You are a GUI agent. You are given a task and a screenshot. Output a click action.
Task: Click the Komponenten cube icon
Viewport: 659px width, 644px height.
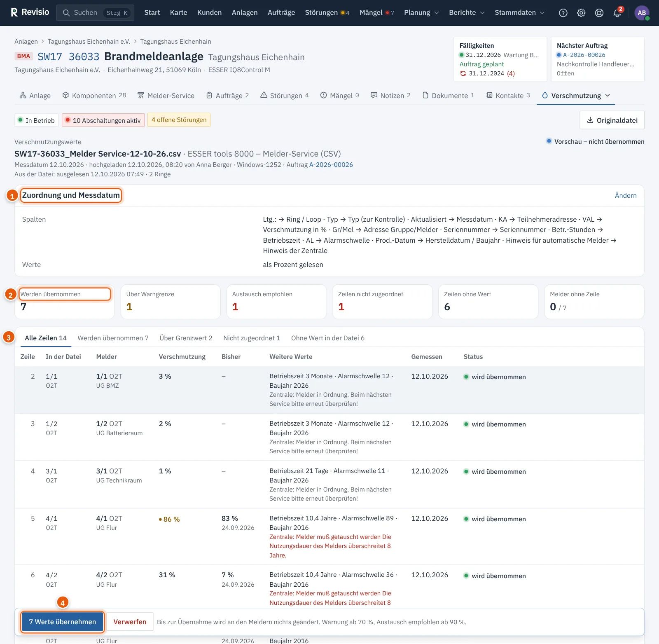[65, 95]
